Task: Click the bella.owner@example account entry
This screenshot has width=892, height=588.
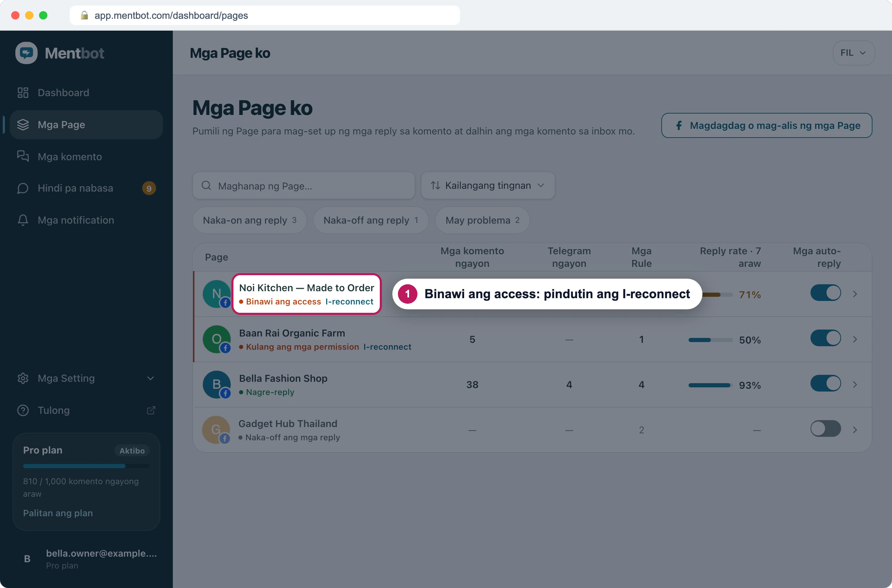Action: (86, 559)
